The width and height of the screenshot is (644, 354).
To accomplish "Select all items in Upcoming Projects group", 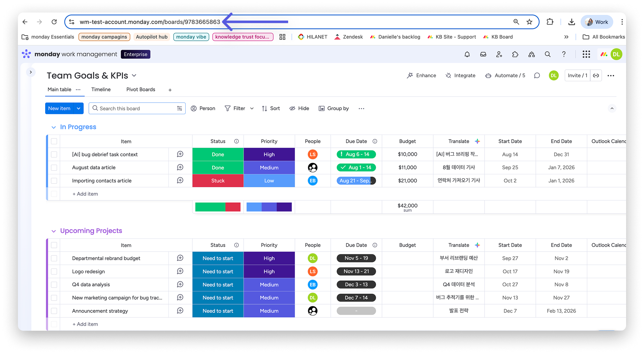I will 54,245.
